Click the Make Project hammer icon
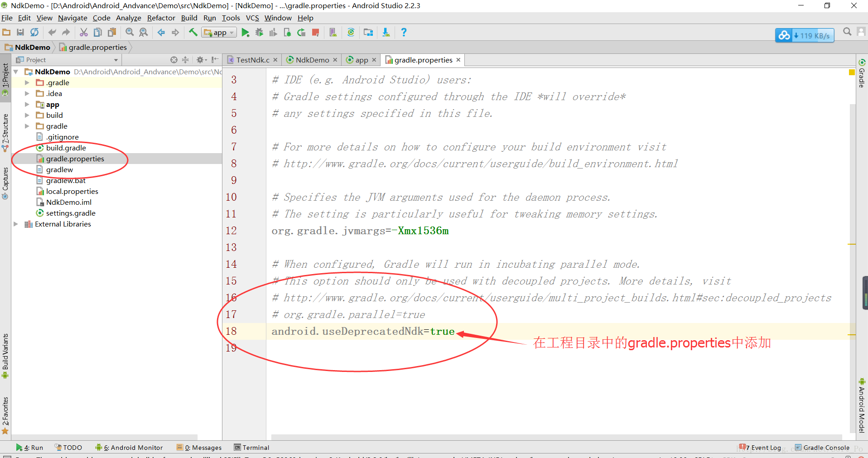The height and width of the screenshot is (458, 868). [x=193, y=32]
